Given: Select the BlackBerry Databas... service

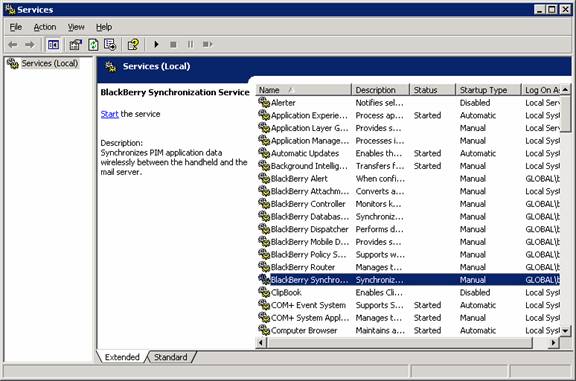Looking at the screenshot, I should click(408, 216).
